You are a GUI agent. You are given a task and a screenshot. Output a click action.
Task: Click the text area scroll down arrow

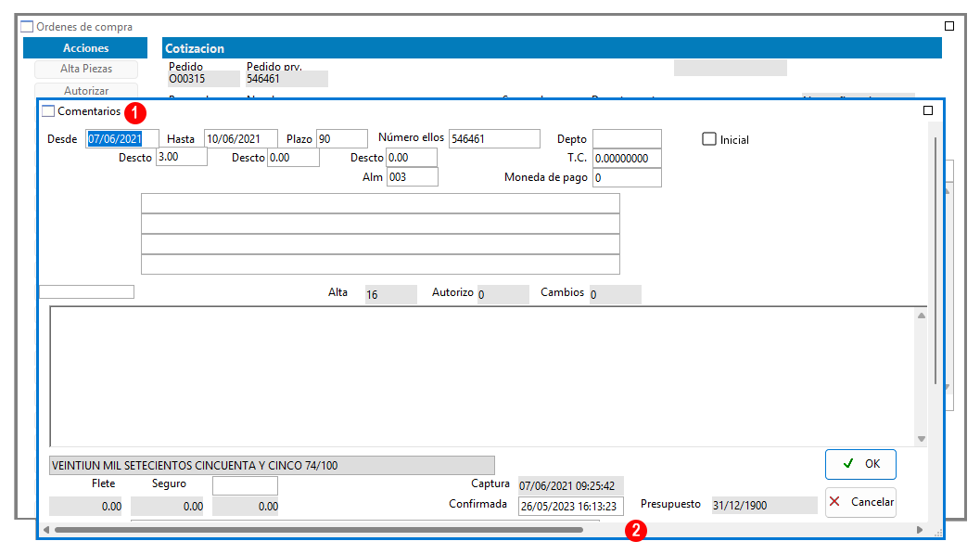pos(922,439)
